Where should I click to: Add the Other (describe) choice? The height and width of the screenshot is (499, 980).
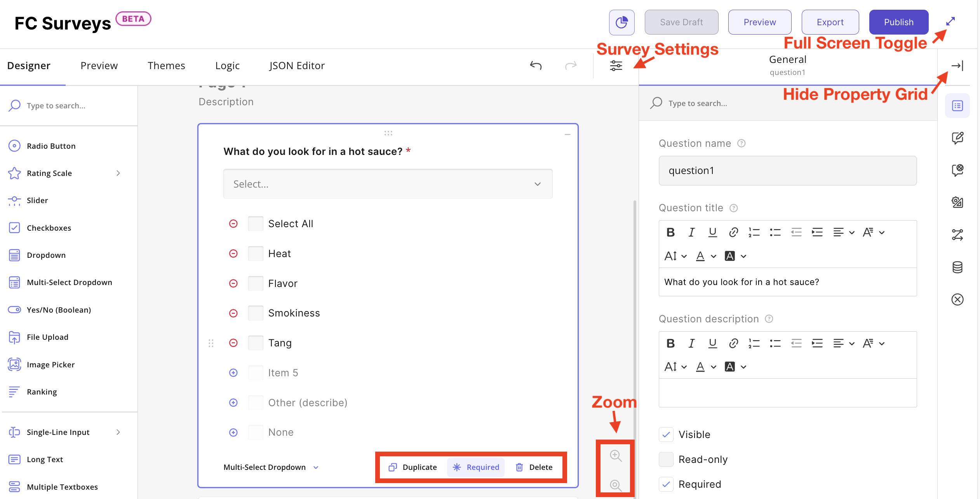pos(233,403)
